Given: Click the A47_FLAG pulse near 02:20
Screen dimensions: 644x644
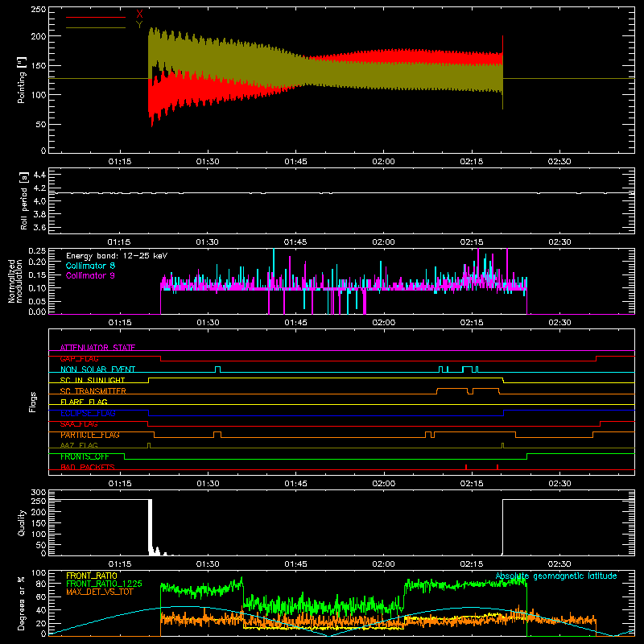Looking at the screenshot, I should pos(502,445).
